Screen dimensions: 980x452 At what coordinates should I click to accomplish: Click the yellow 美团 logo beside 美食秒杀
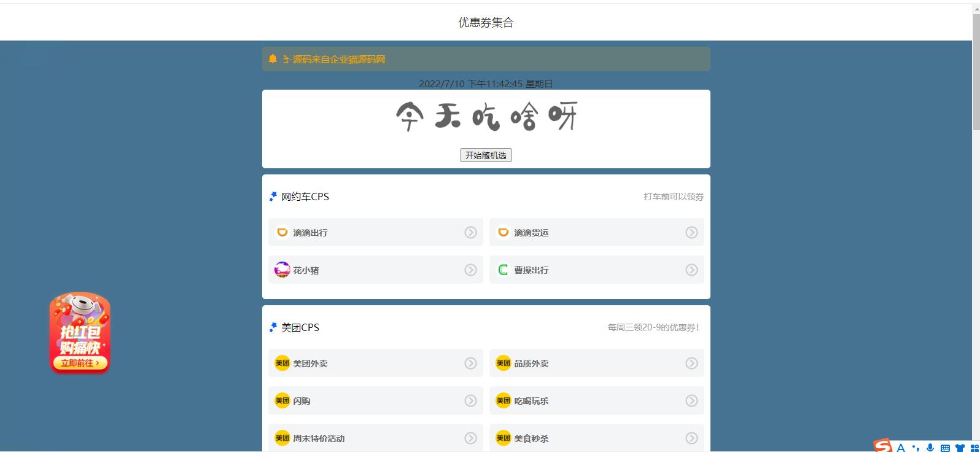point(504,438)
